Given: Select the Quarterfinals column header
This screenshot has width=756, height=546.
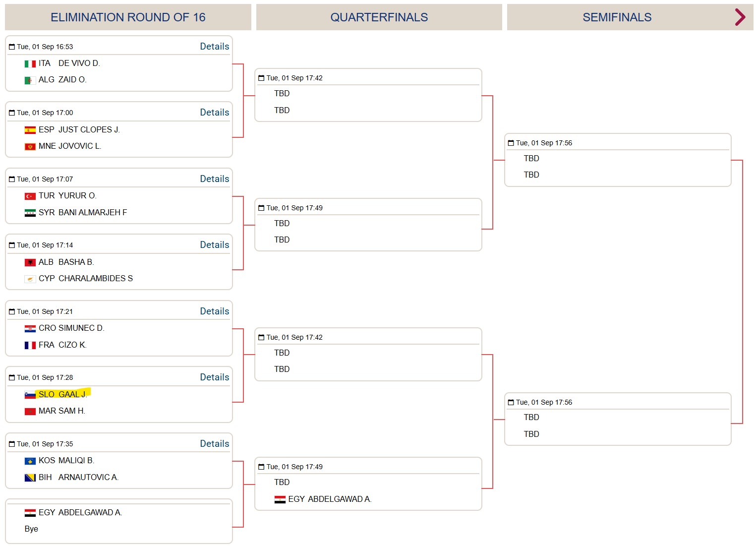Looking at the screenshot, I should pyautogui.click(x=379, y=17).
